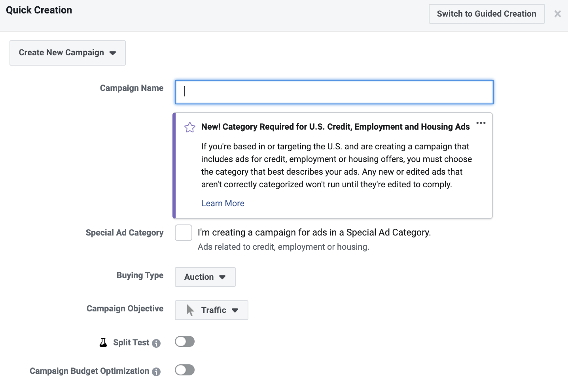Viewport: 568px width, 392px height.
Task: Turn on Campaign Budget Optimization toggle
Action: (x=185, y=370)
